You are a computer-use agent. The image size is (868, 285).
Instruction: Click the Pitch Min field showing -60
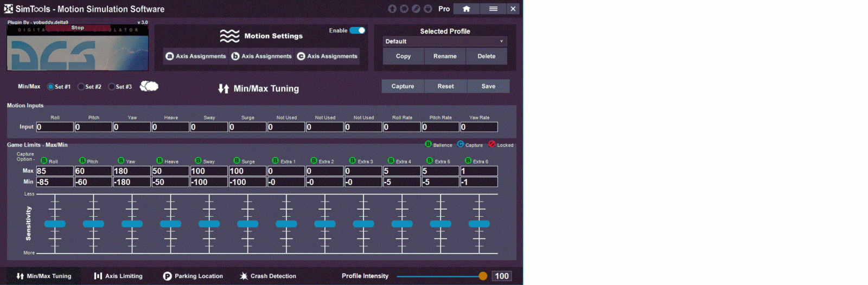tap(93, 182)
